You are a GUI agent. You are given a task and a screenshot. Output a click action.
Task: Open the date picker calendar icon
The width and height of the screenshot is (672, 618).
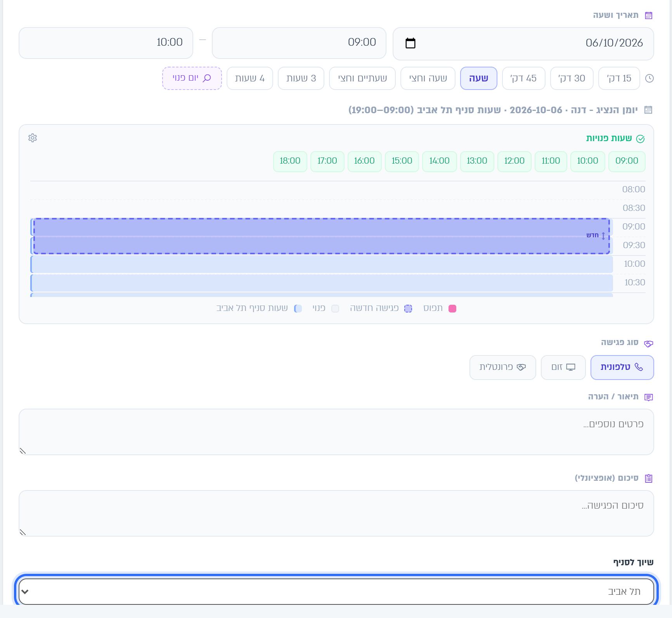tap(410, 43)
